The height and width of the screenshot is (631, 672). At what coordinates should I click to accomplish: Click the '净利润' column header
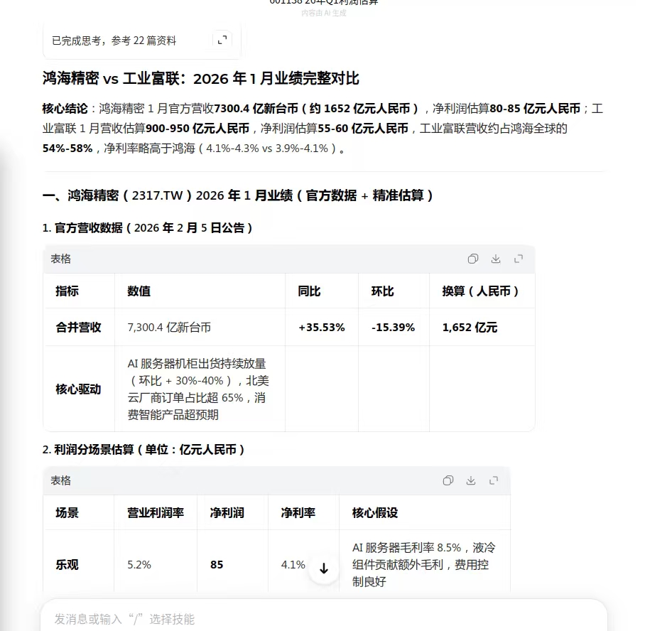tap(227, 513)
